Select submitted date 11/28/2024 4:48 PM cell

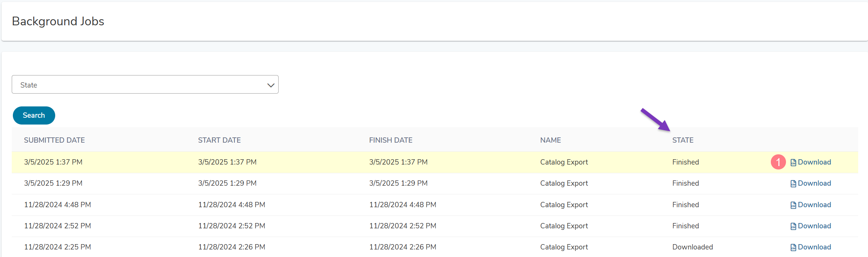coord(57,205)
